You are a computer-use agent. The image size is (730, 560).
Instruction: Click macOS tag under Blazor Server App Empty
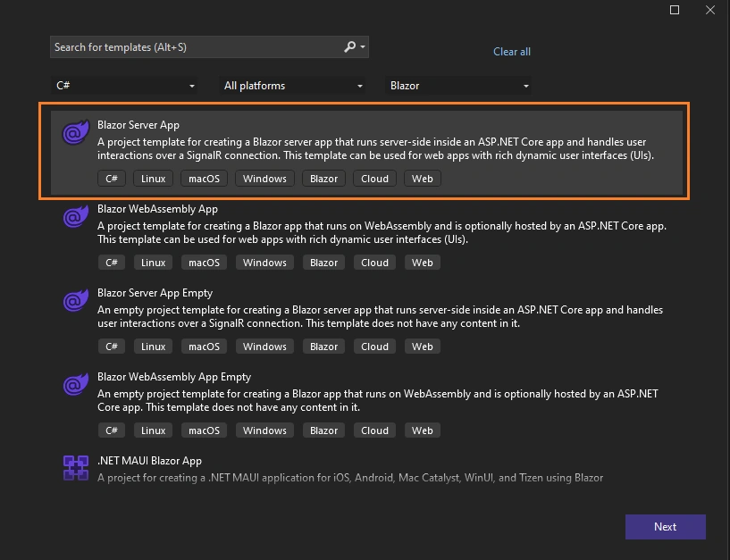204,347
